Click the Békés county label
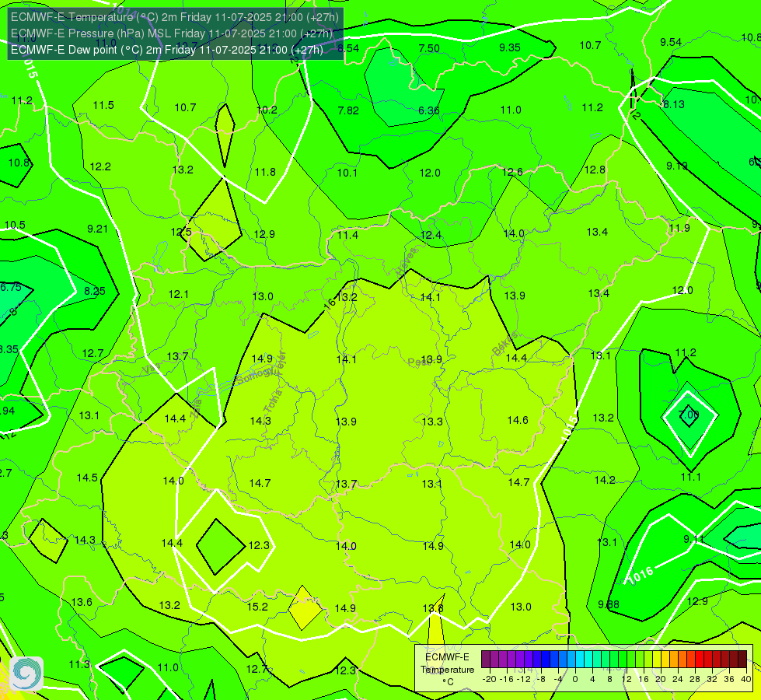The width and height of the screenshot is (761, 700). (x=505, y=344)
